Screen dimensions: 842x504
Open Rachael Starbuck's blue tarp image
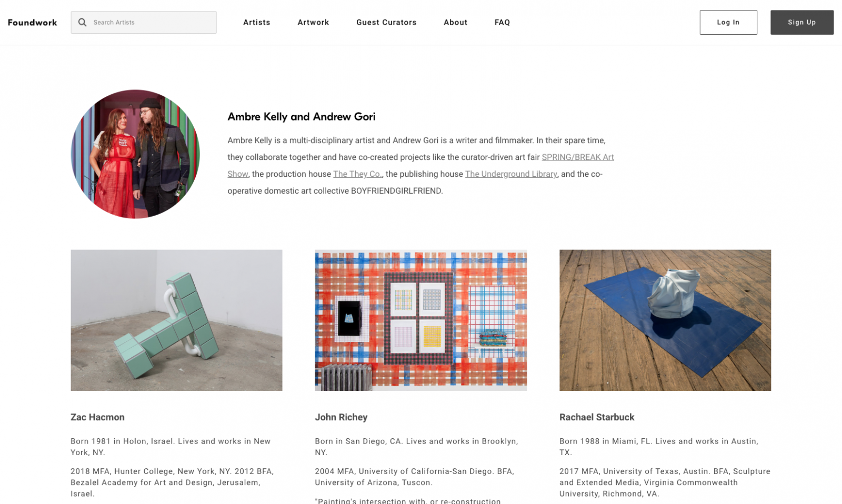[x=665, y=320]
